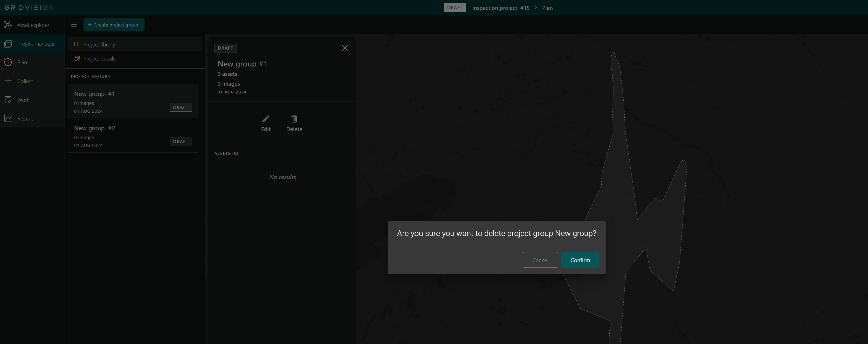Confirm deleting the project group
This screenshot has width=868, height=344.
[580, 260]
